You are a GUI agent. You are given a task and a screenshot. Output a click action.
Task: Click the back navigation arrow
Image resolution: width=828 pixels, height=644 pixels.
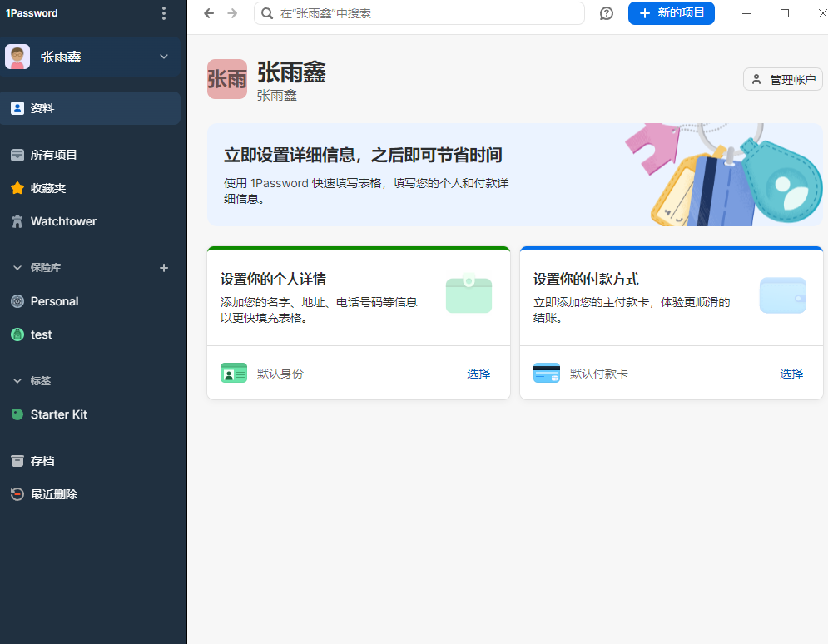tap(209, 13)
